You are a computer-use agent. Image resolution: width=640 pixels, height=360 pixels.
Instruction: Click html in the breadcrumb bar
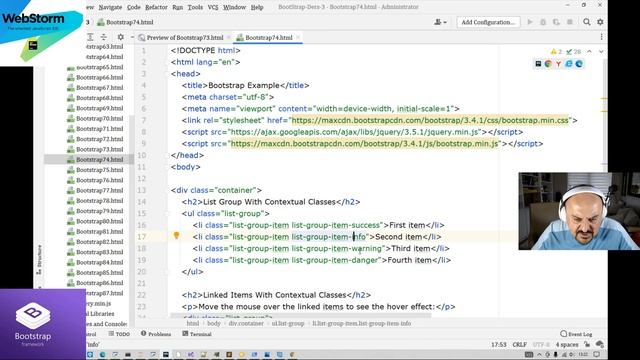coord(193,323)
